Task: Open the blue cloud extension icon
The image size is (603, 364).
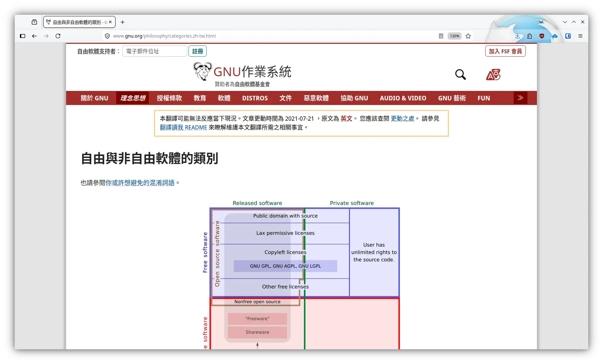Action: [555, 36]
